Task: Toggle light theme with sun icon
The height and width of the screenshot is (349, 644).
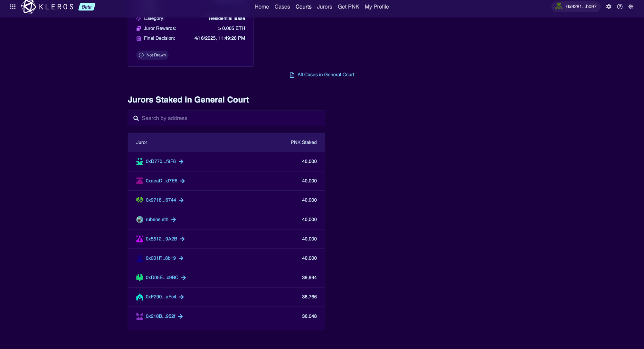Action: coord(630,7)
